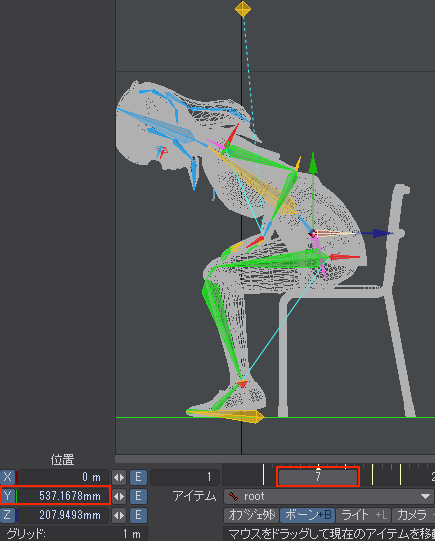Click the frame slider handle showing 7
Image resolution: width=435 pixels, height=541 pixels.
point(318,477)
